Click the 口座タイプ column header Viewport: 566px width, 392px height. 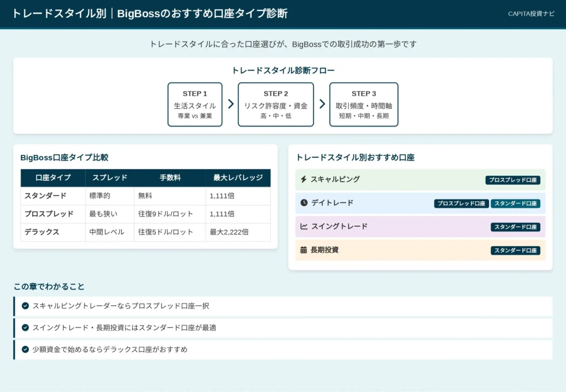(x=53, y=177)
